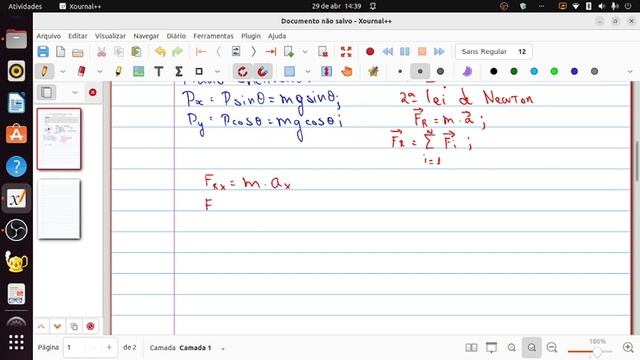
Task: Open the Navegar menu
Action: point(146,36)
